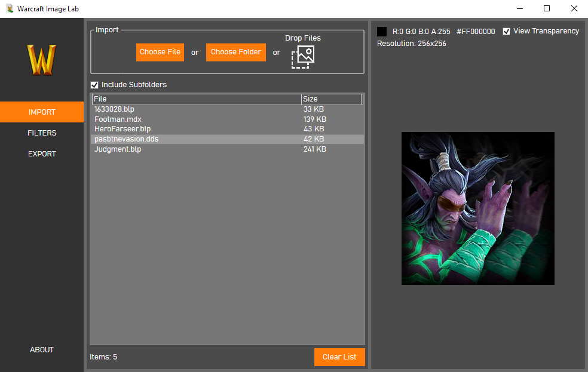Screen dimensions: 588x372
Task: Click the Drop Files image icon
Action: (x=303, y=57)
